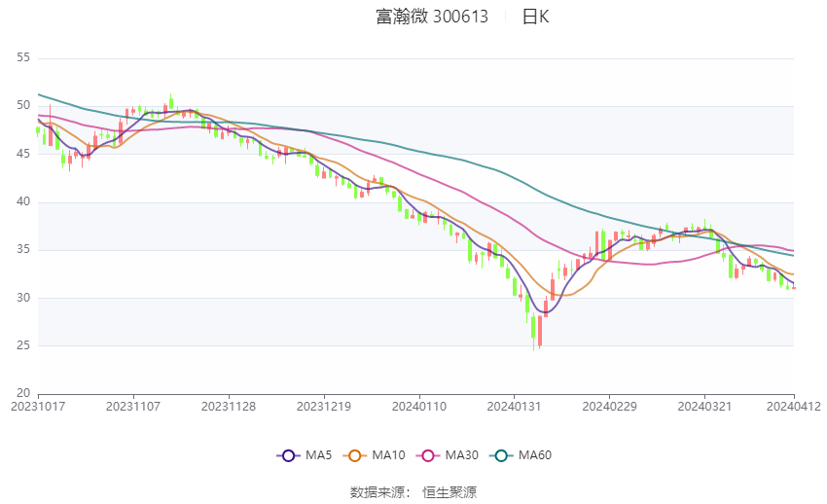Screen dimensions: 827x504
Task: Click x-axis date label 20240110
Action: [419, 407]
